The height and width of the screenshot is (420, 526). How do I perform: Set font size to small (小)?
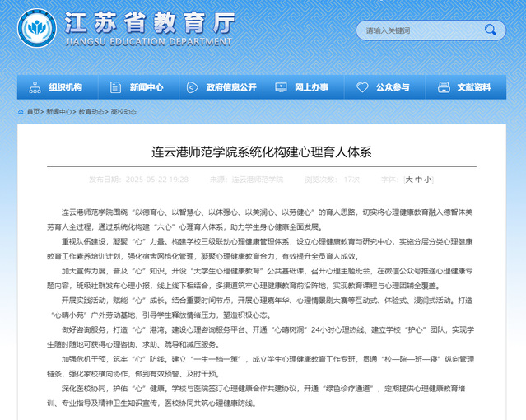click(426, 179)
